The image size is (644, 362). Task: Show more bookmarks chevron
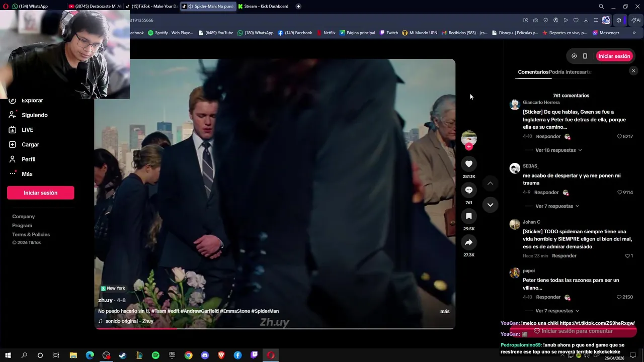pyautogui.click(x=634, y=33)
